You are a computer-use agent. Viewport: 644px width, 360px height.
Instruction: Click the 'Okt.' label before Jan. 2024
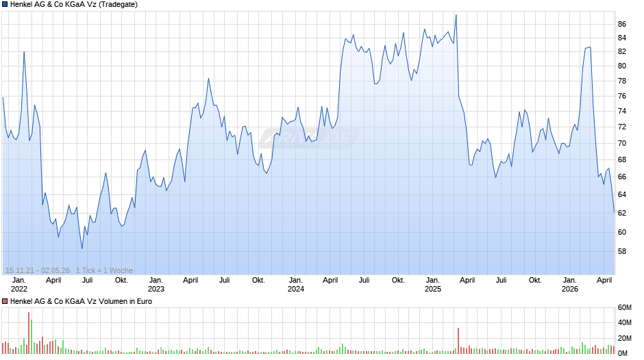(258, 281)
